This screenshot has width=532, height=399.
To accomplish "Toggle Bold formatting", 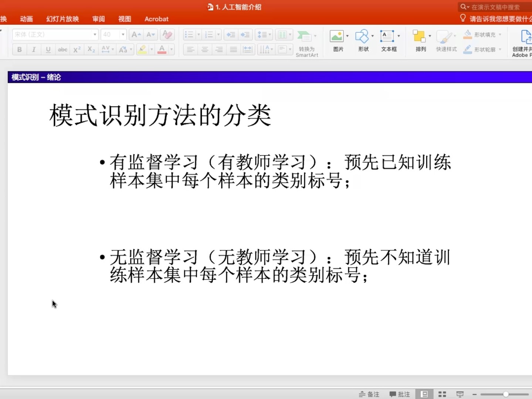I will (20, 50).
